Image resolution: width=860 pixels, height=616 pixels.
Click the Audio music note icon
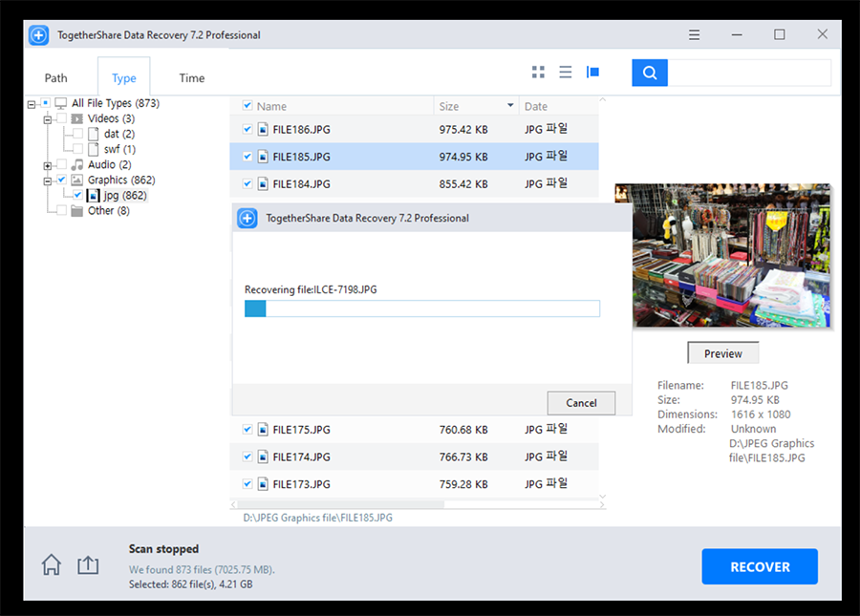point(77,164)
